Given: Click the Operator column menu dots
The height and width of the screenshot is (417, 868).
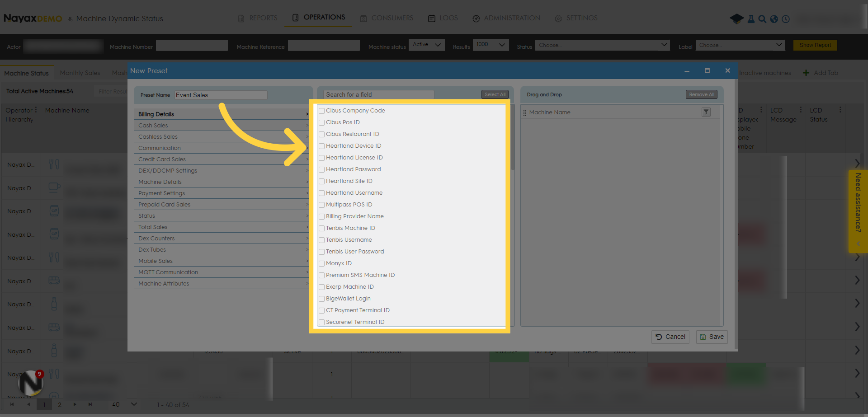Looking at the screenshot, I should 37,110.
